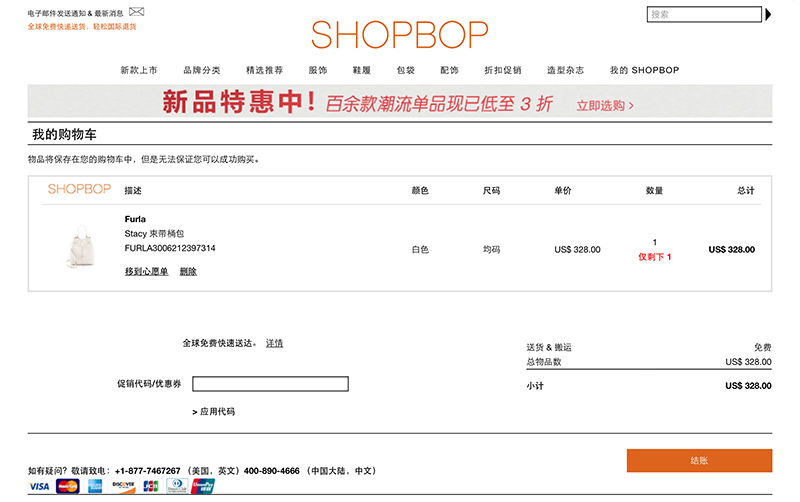Click the 电子邮件发送通知 & 最新消息 link
Screen dimensions: 800x502
tap(75, 13)
